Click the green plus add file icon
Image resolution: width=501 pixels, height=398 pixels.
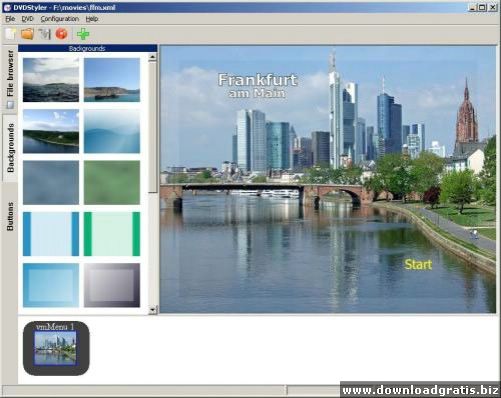coord(83,34)
